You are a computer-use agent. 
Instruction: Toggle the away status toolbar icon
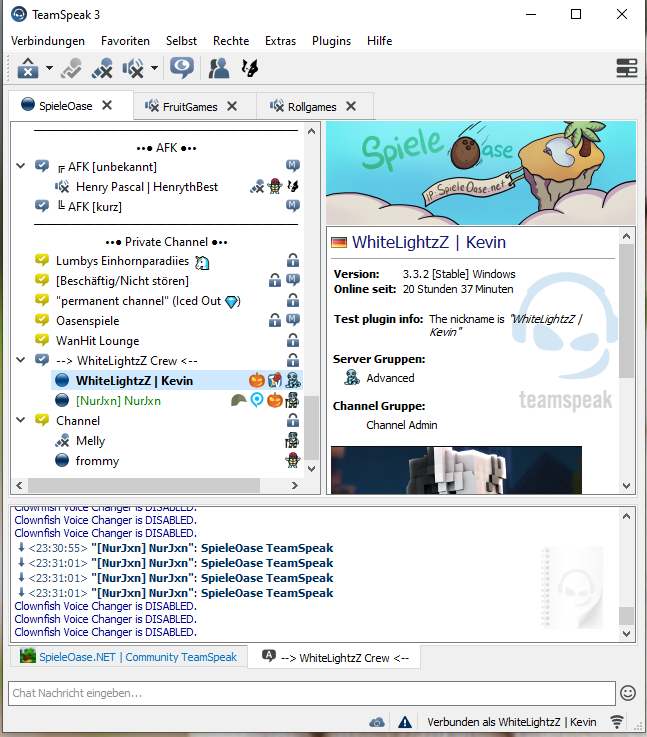pos(71,69)
